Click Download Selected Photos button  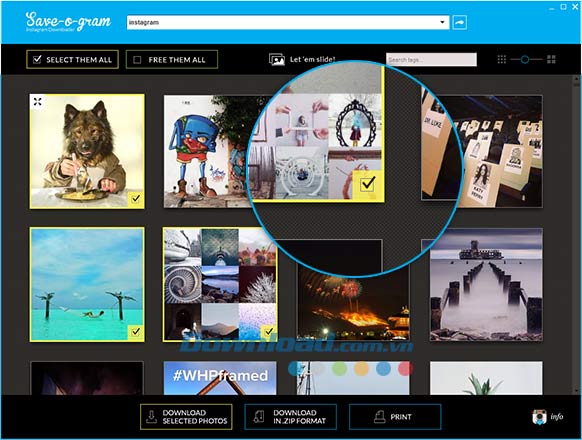pyautogui.click(x=186, y=417)
